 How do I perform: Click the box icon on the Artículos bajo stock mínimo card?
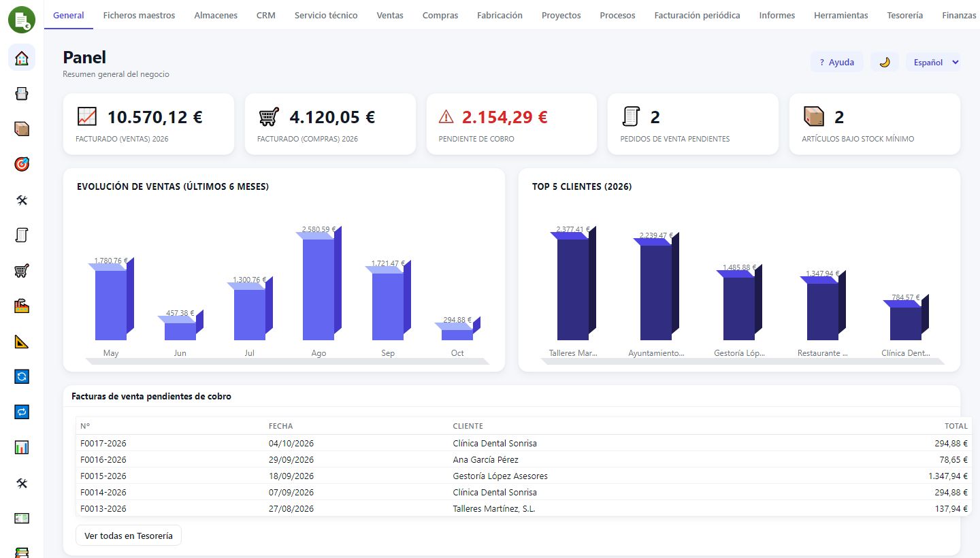[x=813, y=117]
